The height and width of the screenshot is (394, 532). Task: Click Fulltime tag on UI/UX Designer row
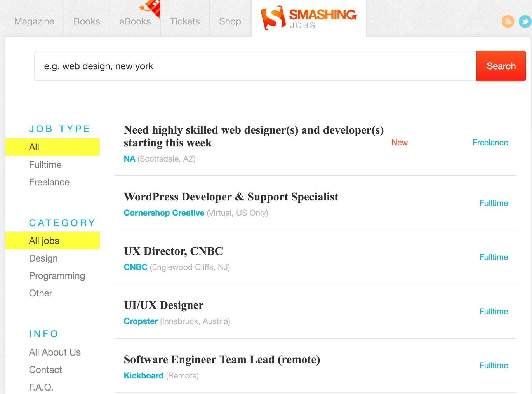(x=494, y=312)
